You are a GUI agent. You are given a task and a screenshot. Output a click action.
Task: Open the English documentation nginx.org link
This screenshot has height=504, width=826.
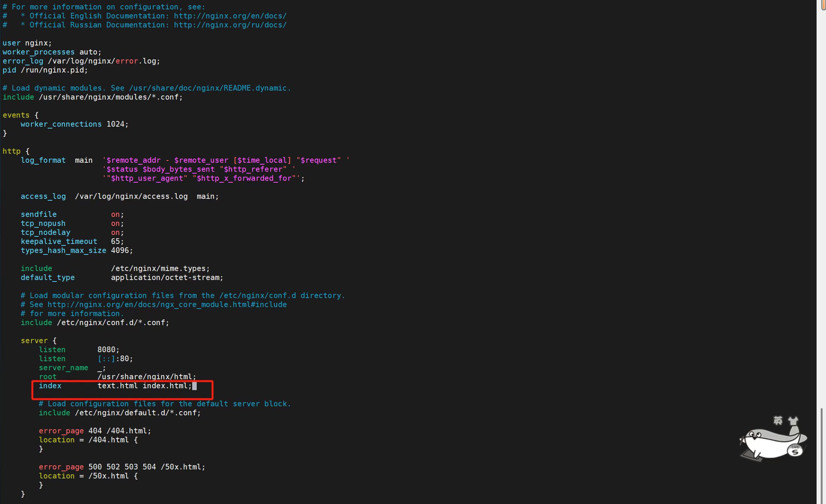230,16
